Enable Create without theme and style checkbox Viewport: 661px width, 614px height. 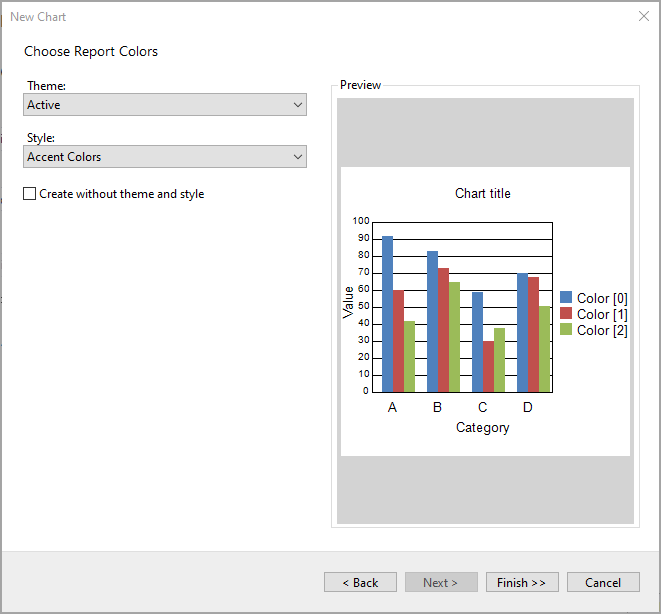(30, 194)
